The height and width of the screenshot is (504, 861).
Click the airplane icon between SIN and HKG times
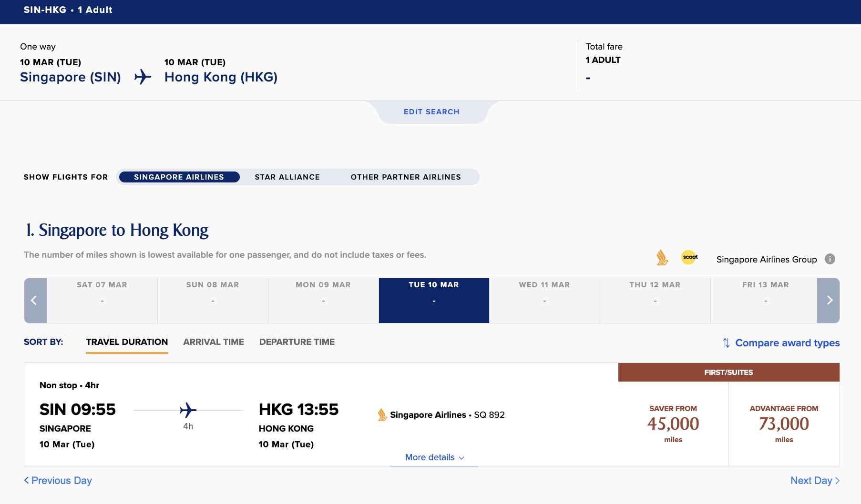click(x=188, y=410)
